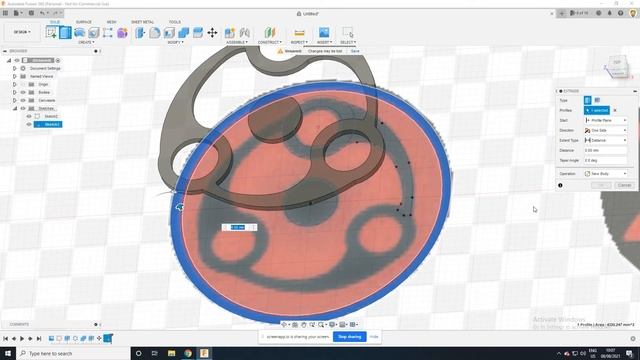Toggle visibility eye of Bodies folder
This screenshot has height=360, width=640.
coord(23,92)
